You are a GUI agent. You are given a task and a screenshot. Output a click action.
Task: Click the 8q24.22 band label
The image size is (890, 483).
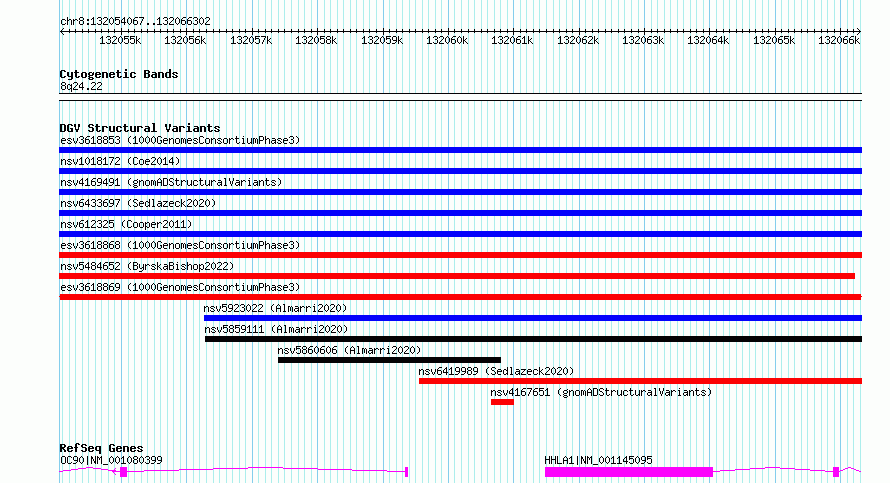tap(81, 86)
